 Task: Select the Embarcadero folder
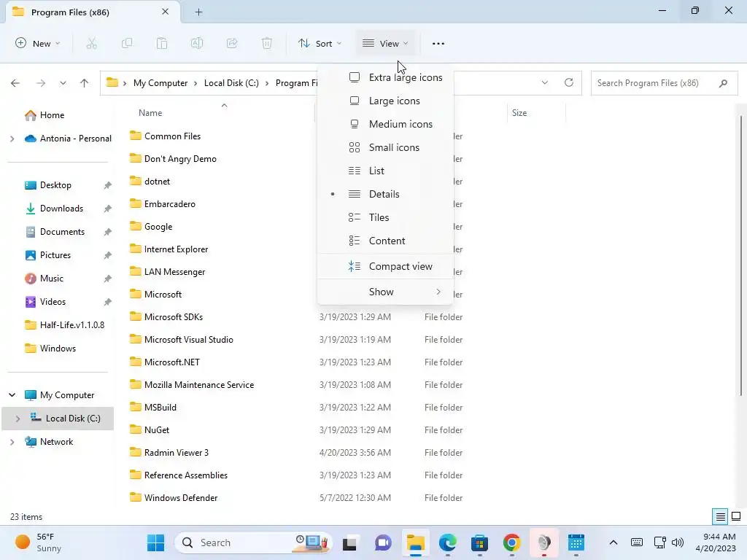169,204
